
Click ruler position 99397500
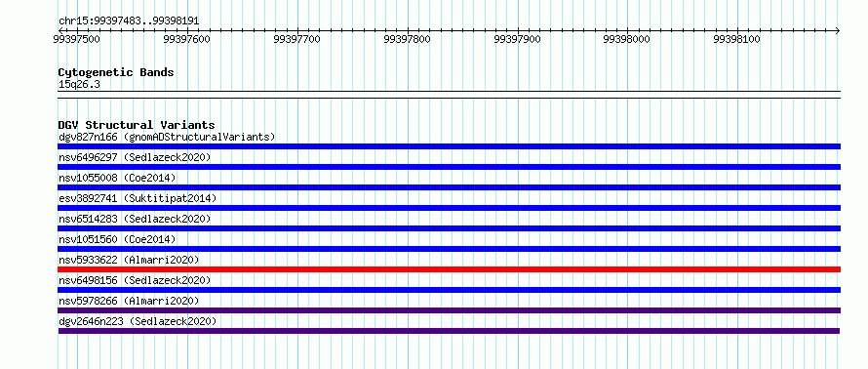(x=76, y=40)
